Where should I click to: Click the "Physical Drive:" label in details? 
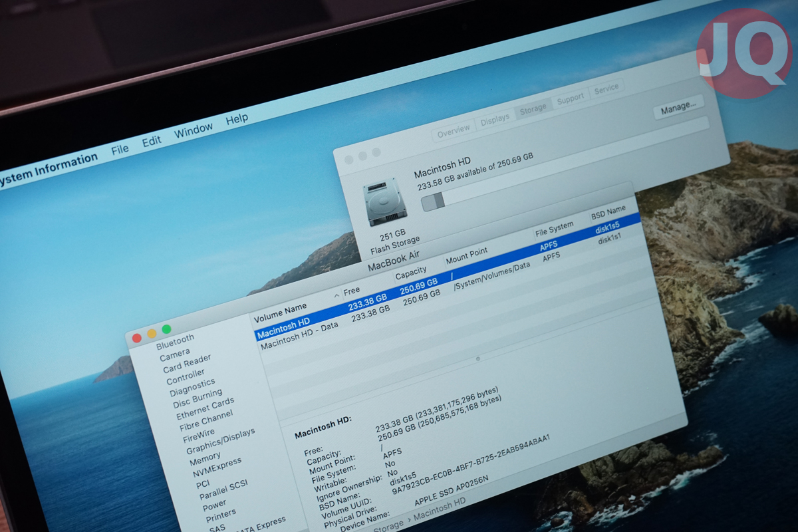pos(352,517)
